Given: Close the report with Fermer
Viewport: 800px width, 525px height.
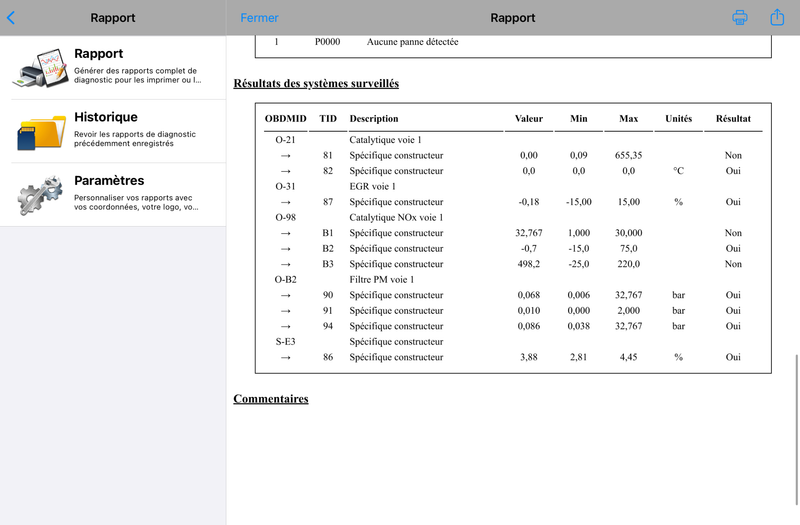Looking at the screenshot, I should click(x=259, y=18).
